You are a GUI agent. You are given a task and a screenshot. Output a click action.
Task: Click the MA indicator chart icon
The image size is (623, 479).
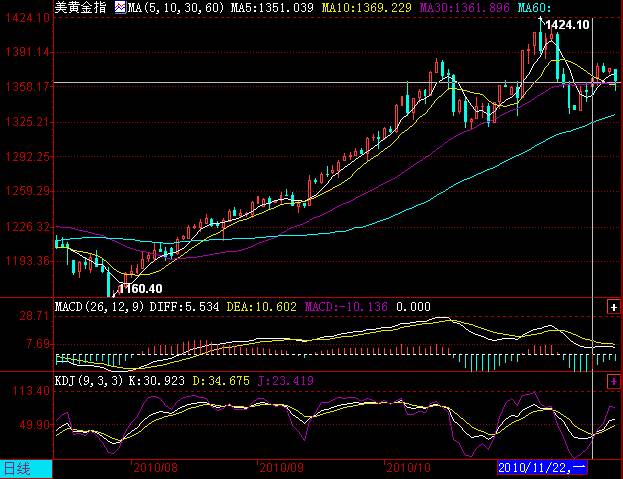coord(120,7)
